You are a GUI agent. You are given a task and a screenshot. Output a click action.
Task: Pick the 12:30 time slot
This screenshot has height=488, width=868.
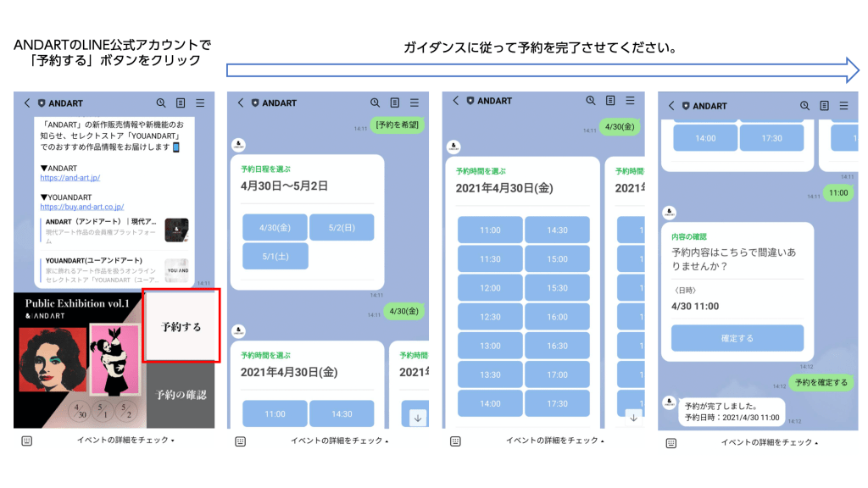(490, 317)
